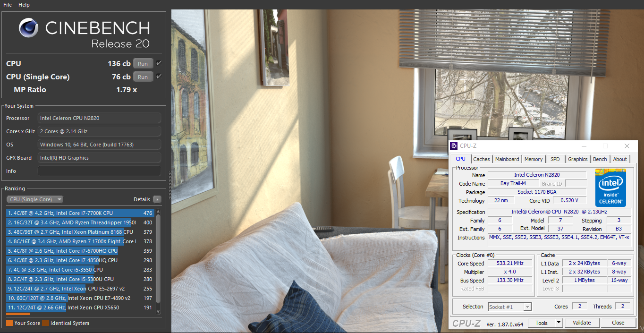The height and width of the screenshot is (333, 644).
Task: Select the CPU tab in CPU-Z
Action: pos(460,159)
